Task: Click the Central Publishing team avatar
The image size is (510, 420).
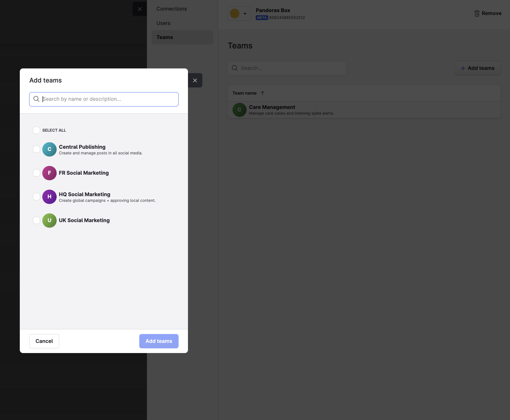Action: click(49, 149)
